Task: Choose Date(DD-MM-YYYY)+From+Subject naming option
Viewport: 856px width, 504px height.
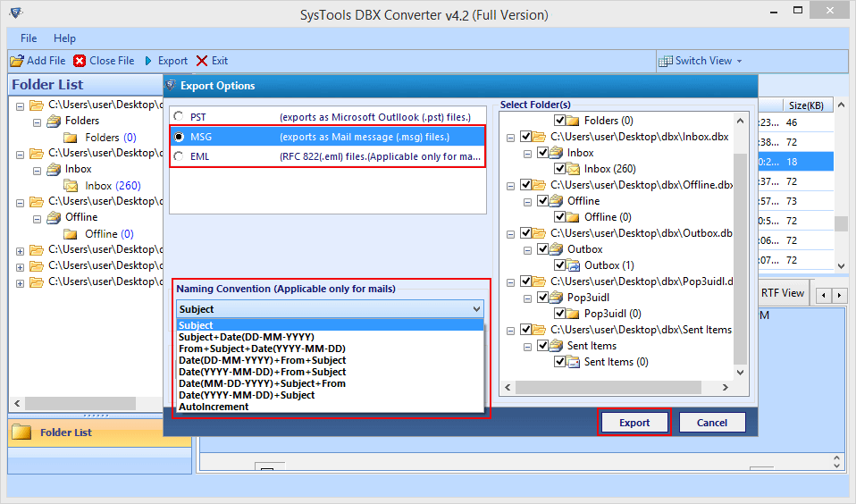Action: (x=331, y=360)
